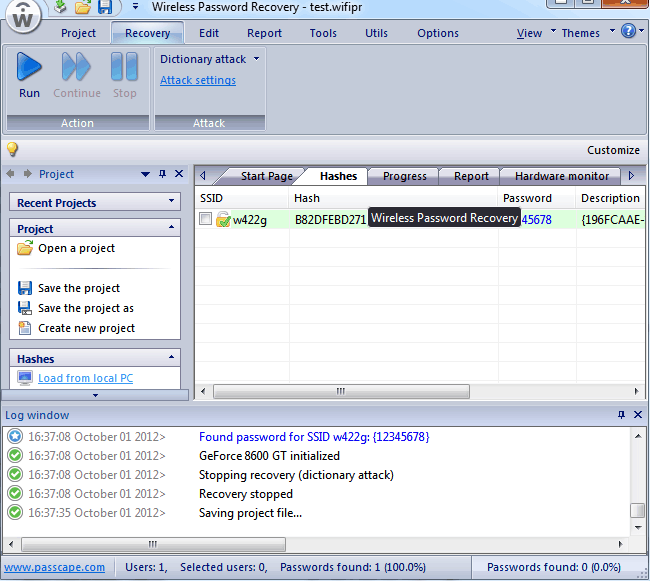This screenshot has width=650, height=581.
Task: Click the Project panel back arrow
Action: [10, 174]
